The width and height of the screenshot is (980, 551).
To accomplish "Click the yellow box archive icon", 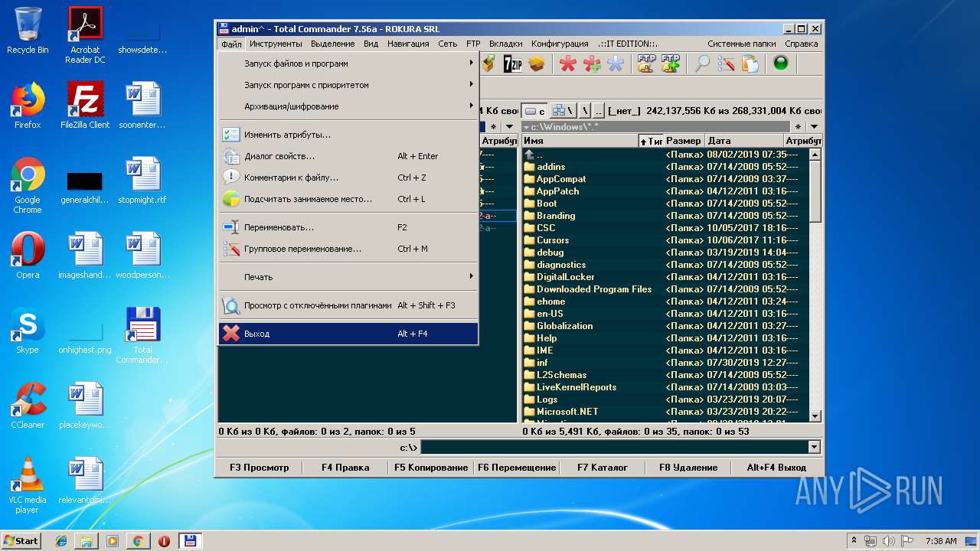I will click(x=537, y=64).
